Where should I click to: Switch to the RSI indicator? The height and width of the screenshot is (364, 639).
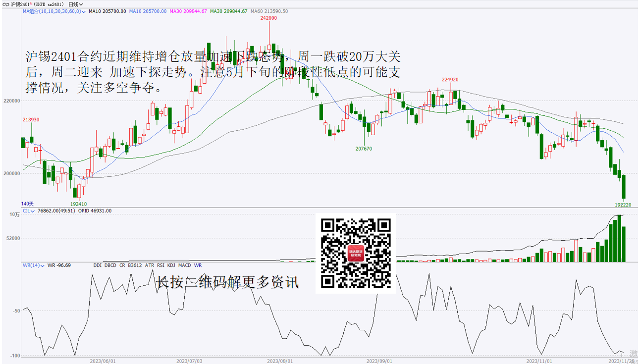coord(160,265)
